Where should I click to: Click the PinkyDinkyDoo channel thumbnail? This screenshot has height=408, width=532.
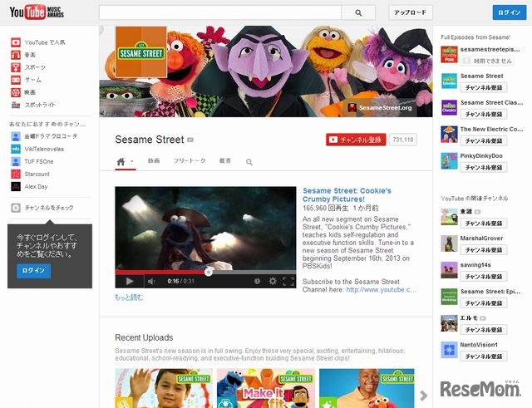449,160
